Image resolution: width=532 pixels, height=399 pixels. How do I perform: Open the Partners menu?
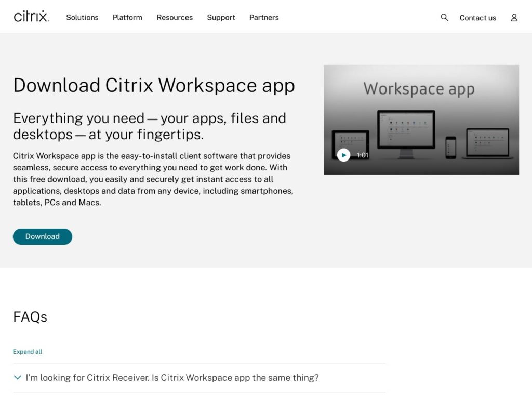[264, 17]
